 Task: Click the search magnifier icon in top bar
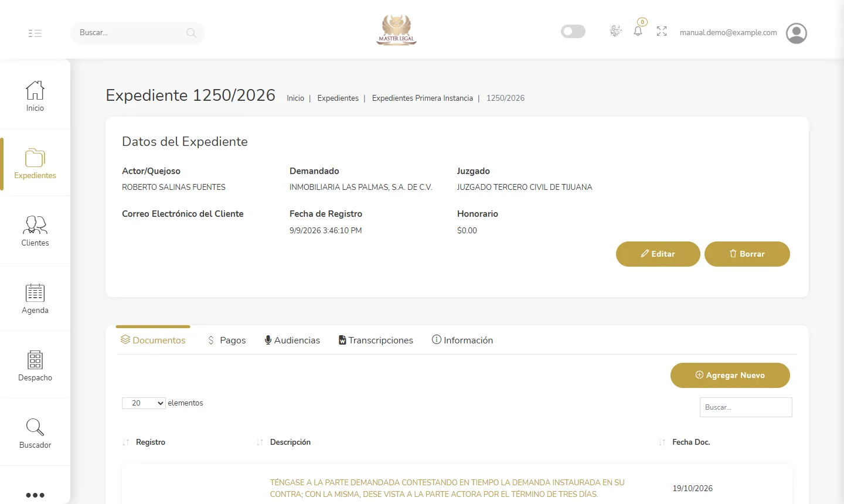[x=192, y=33]
